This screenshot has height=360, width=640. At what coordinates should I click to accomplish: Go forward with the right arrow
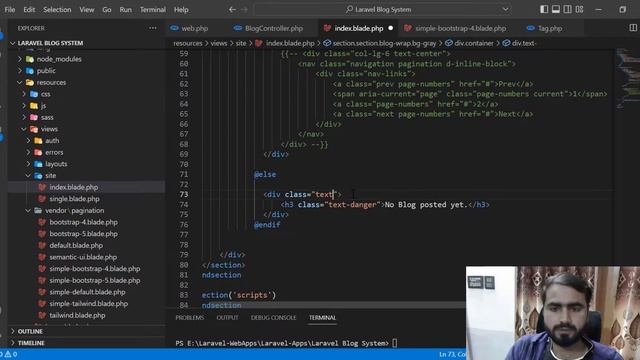point(244,9)
